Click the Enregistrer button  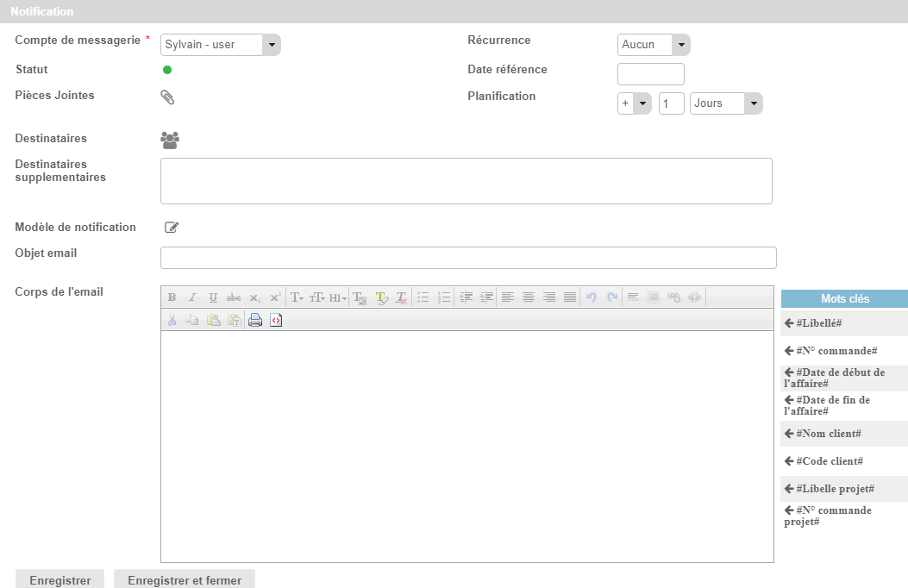coord(59,580)
